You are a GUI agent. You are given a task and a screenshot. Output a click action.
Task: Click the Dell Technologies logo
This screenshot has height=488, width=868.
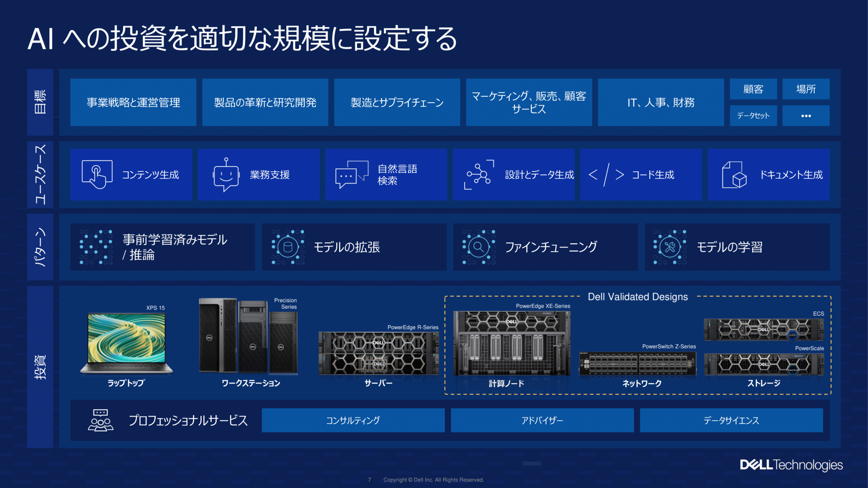pos(791,465)
